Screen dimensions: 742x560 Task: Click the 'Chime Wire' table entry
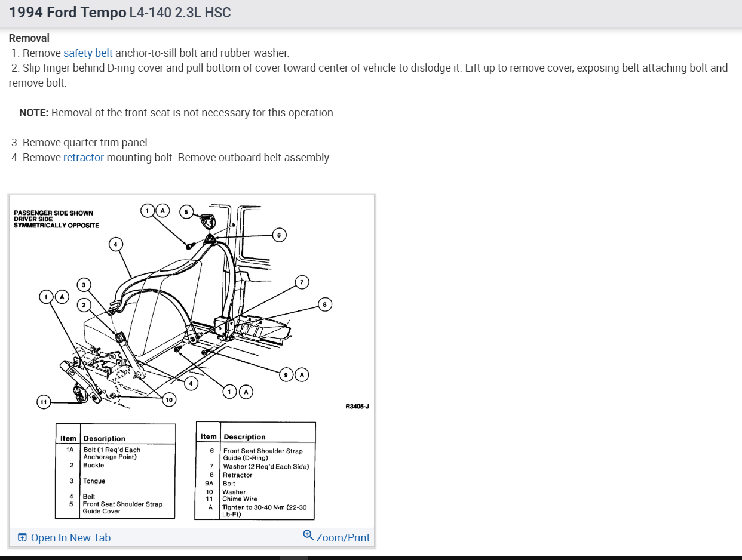(240, 499)
